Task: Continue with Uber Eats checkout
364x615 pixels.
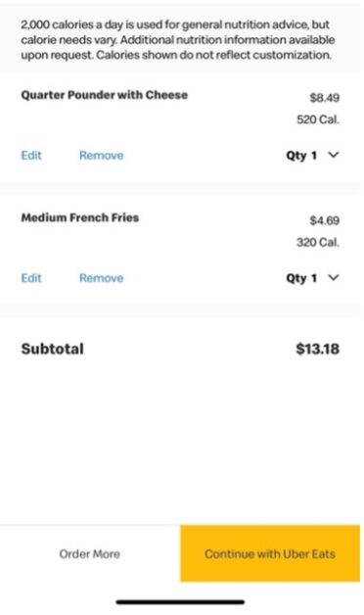Action: [x=270, y=553]
